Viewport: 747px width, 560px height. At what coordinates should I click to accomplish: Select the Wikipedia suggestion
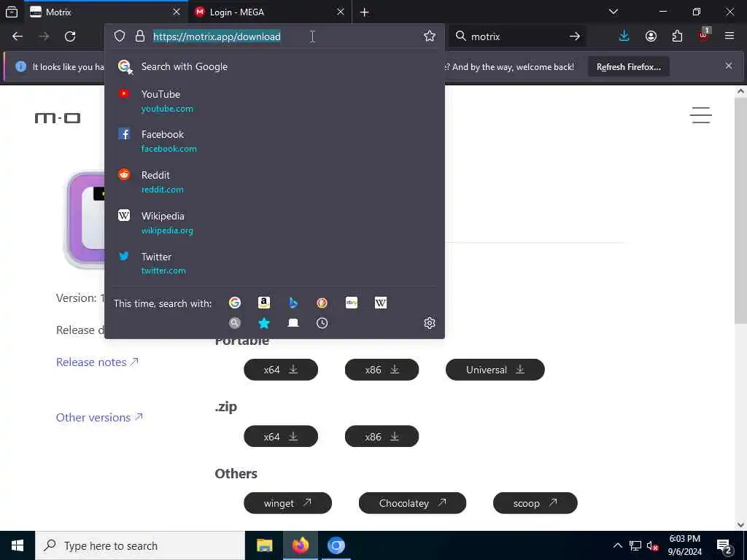[274, 223]
